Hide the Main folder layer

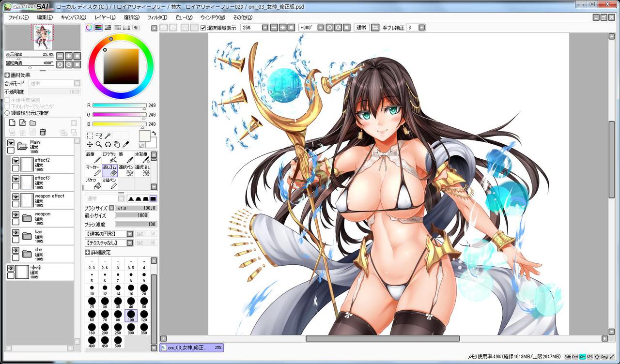coord(11,143)
